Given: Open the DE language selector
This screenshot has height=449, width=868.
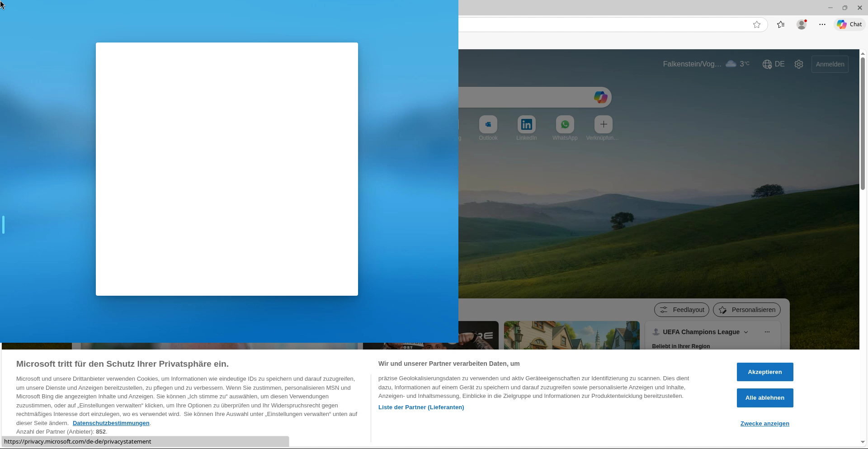Looking at the screenshot, I should (x=774, y=64).
